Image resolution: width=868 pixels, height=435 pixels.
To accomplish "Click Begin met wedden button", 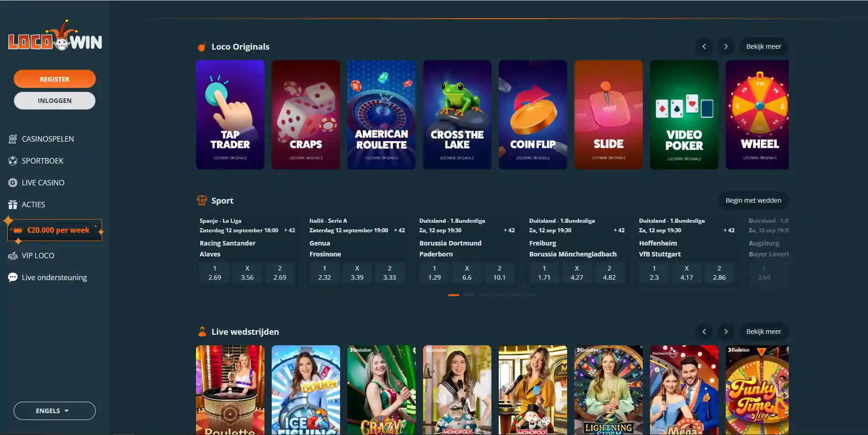I will tap(753, 200).
